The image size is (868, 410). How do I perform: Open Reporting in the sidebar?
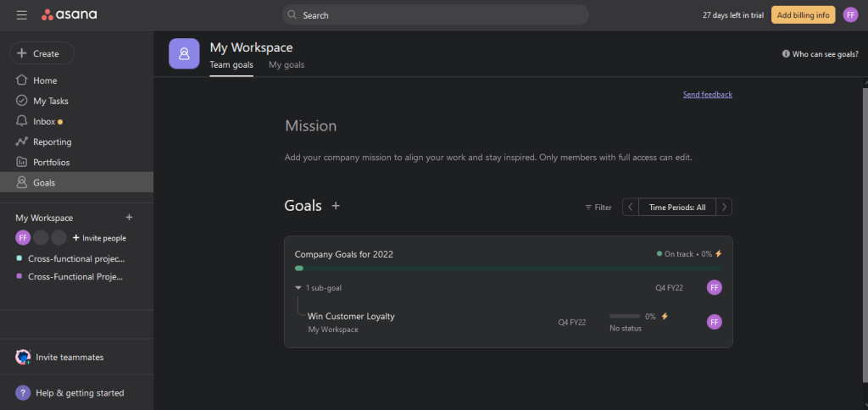76,142
